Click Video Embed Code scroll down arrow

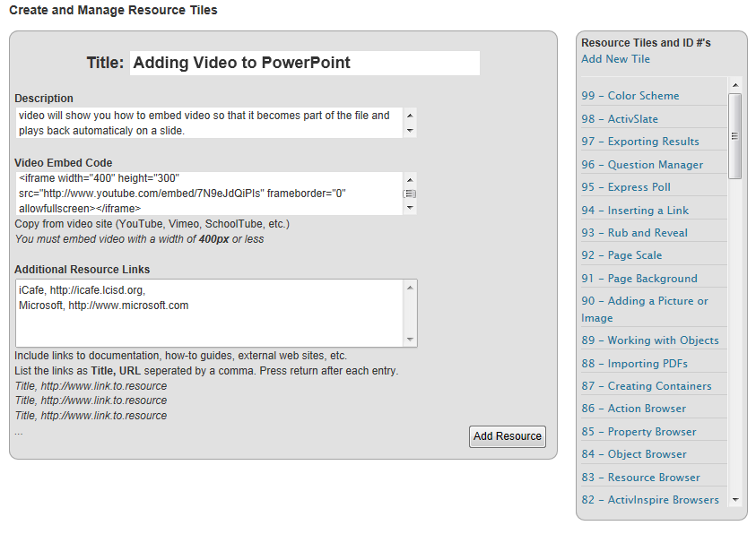tap(410, 208)
